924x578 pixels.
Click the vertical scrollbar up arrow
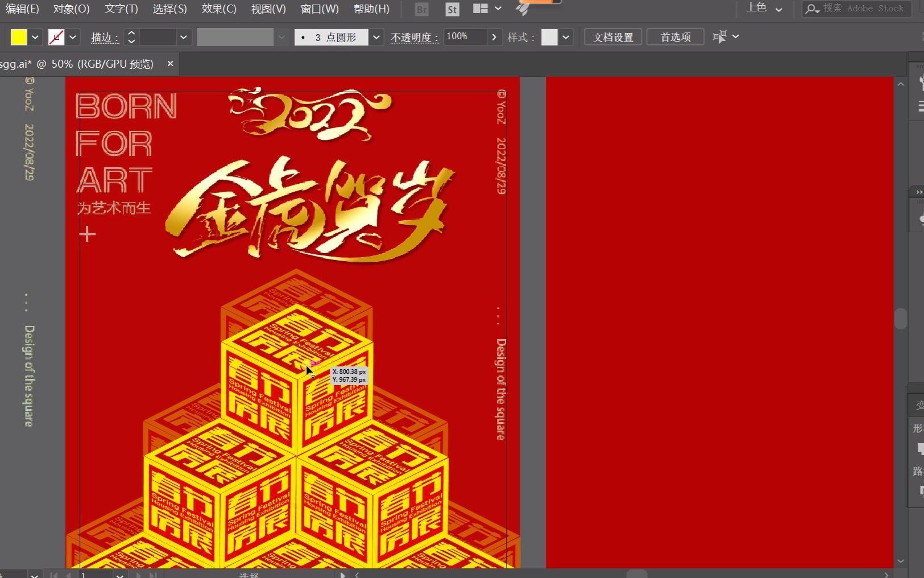click(x=901, y=84)
